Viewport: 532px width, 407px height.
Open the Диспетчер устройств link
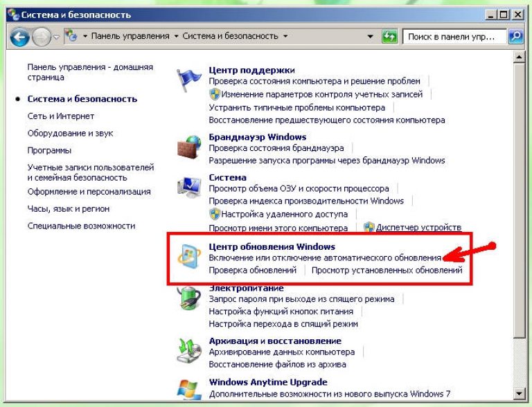coord(419,228)
